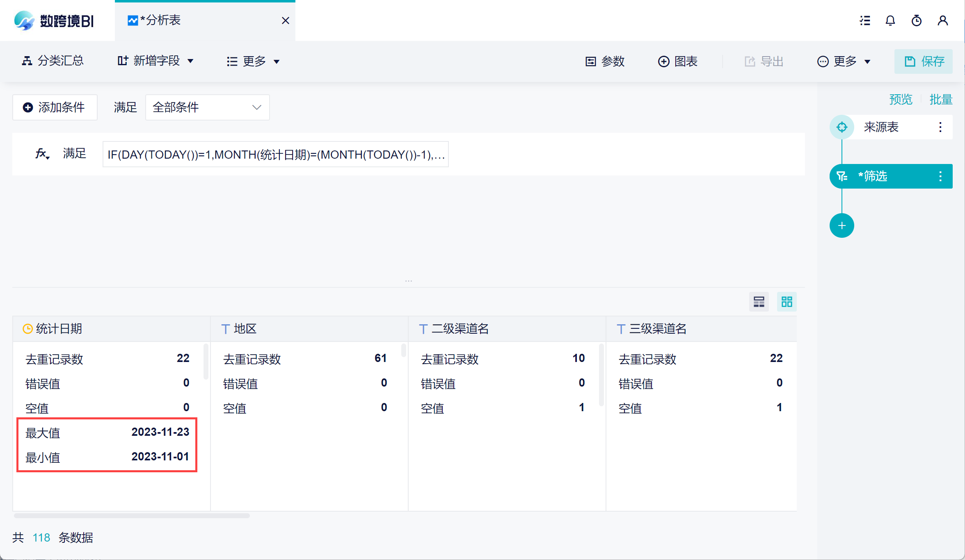Open the 新增字段 dropdown menu
This screenshot has height=560, width=965.
click(155, 61)
